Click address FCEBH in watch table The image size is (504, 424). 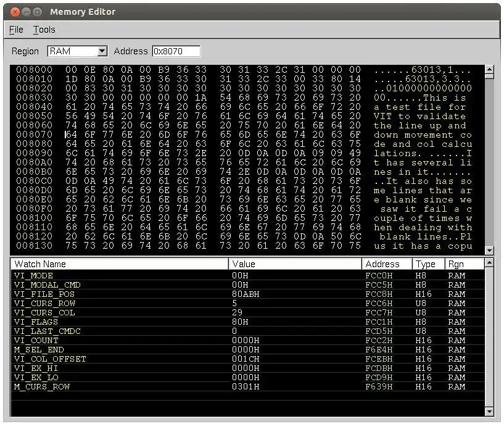pyautogui.click(x=379, y=359)
